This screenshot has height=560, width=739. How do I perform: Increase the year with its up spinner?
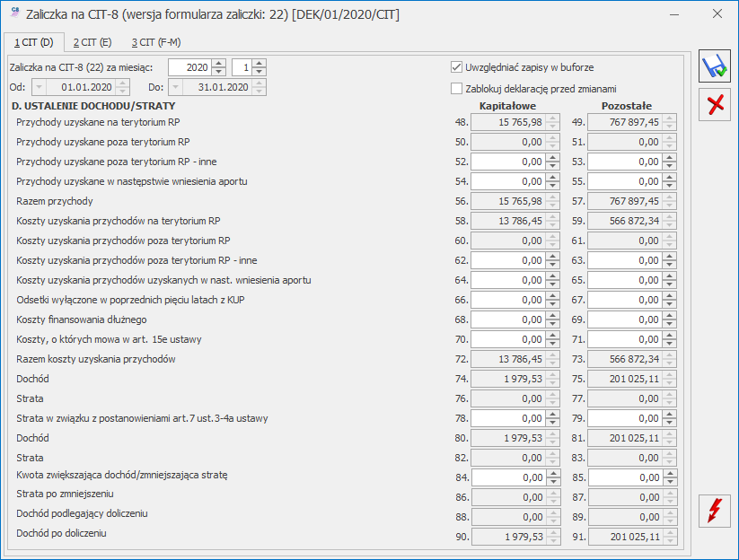(219, 63)
